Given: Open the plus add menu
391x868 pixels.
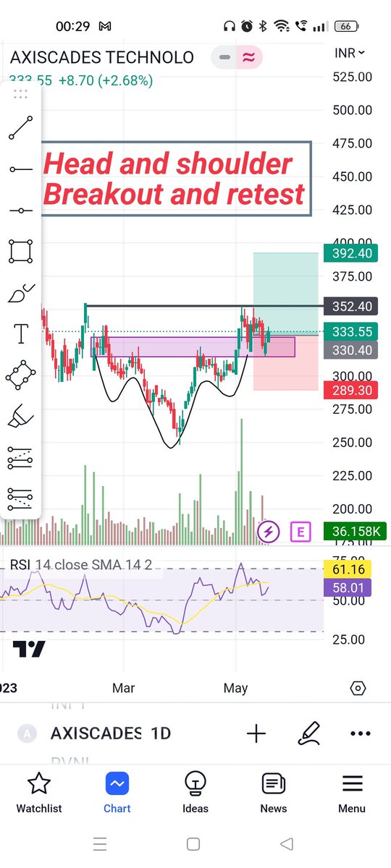Looking at the screenshot, I should coord(256,733).
